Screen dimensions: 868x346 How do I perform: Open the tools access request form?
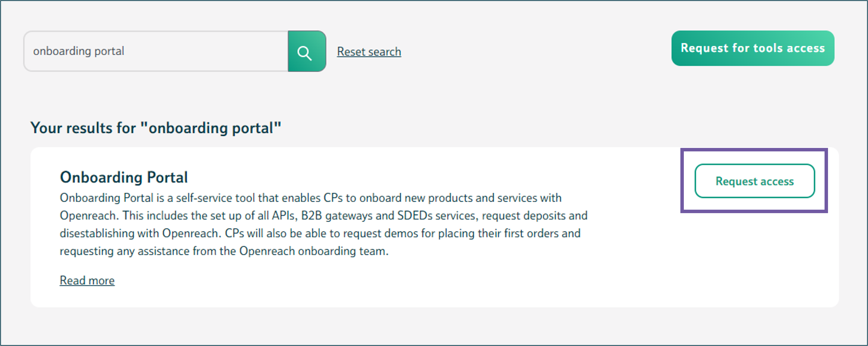pyautogui.click(x=753, y=48)
